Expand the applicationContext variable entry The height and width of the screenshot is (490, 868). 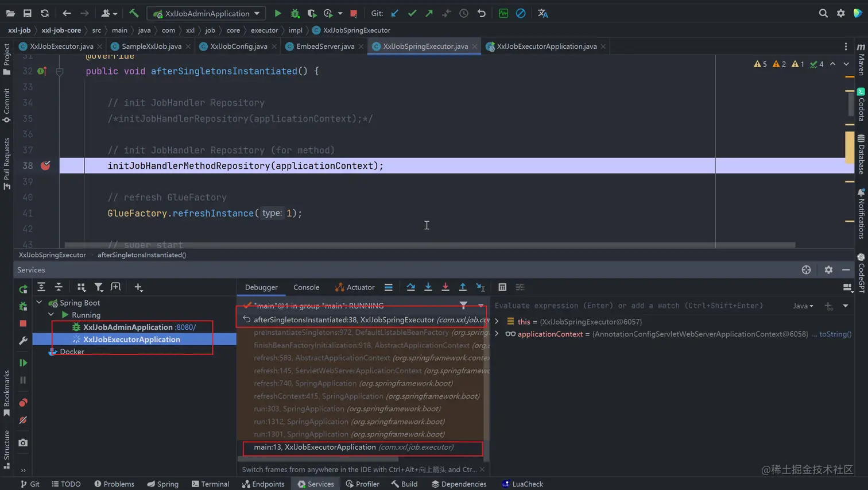[497, 334]
